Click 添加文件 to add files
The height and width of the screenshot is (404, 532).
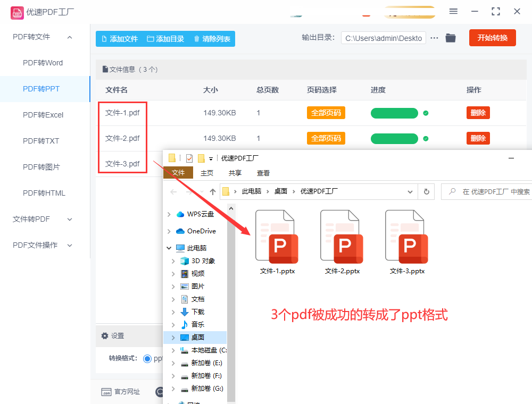120,39
